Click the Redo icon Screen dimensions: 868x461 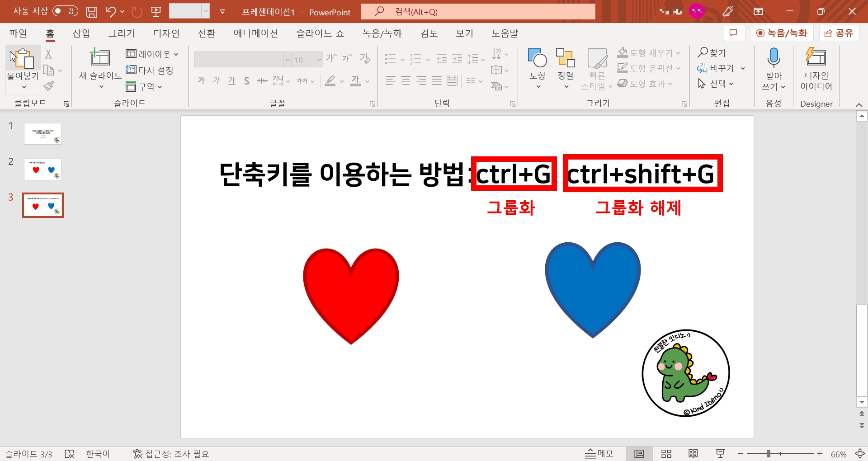pyautogui.click(x=137, y=12)
